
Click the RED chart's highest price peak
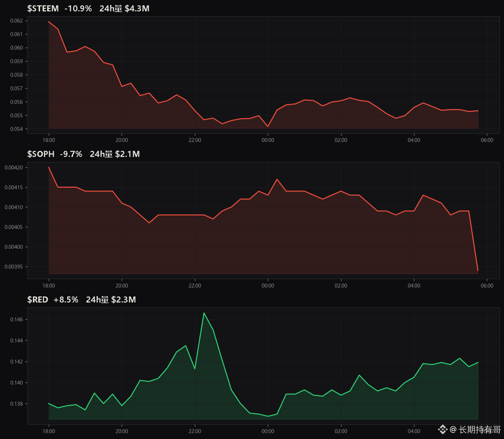pos(204,313)
